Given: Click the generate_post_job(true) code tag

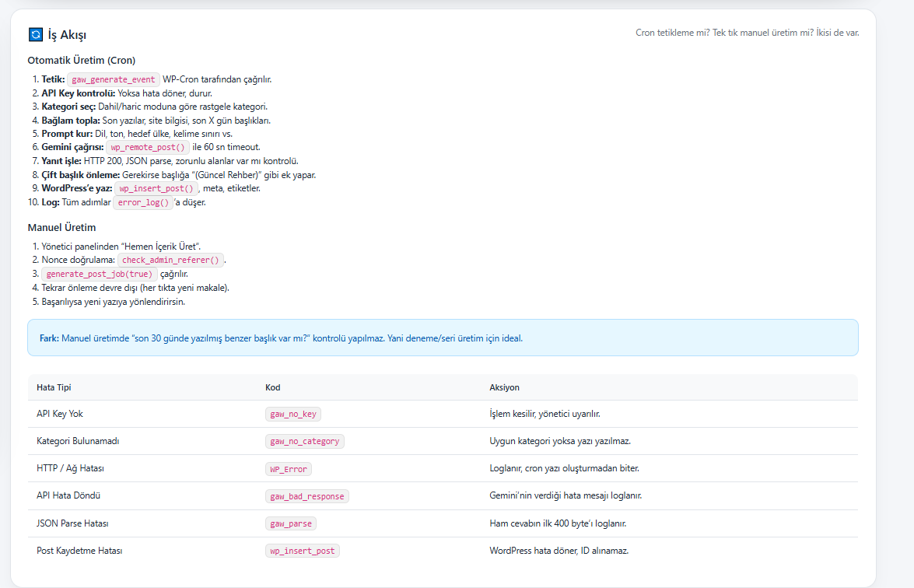Looking at the screenshot, I should click(99, 275).
